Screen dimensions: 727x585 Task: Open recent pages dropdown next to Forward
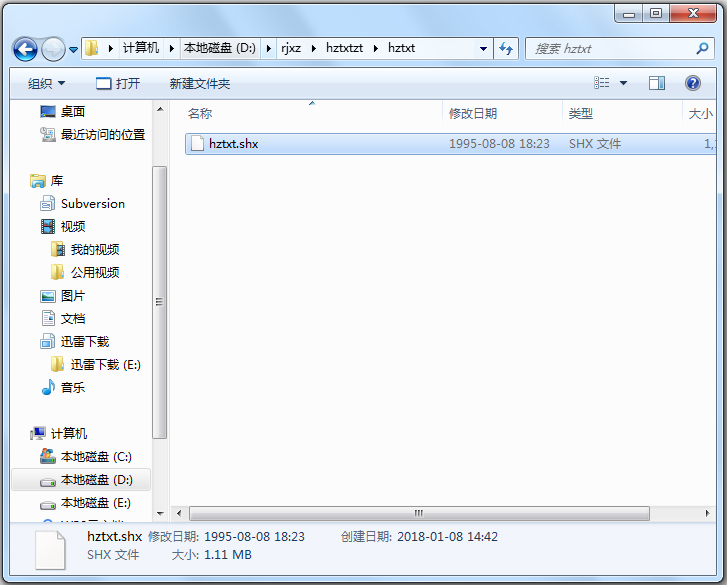coord(73,49)
